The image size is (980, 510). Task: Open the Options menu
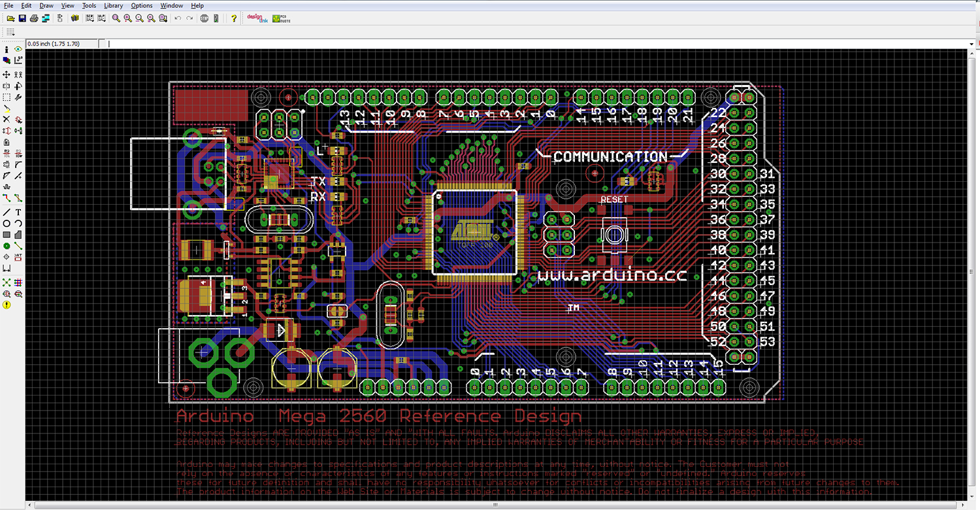coord(141,5)
